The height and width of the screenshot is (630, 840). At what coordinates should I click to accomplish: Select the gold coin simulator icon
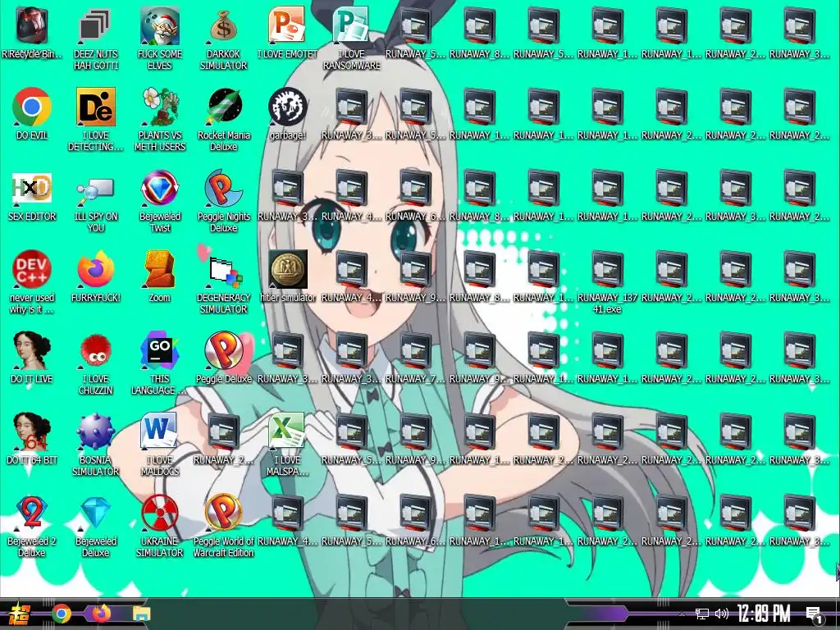tap(287, 269)
